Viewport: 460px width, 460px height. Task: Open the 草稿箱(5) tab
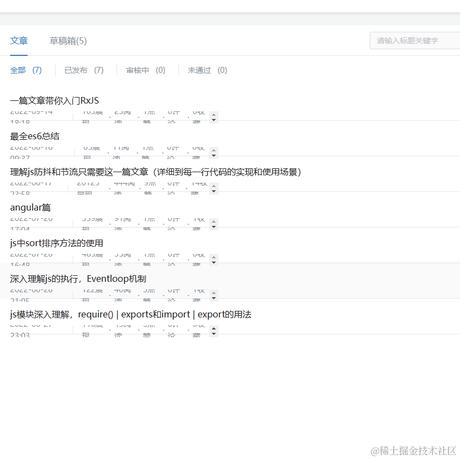(68, 41)
